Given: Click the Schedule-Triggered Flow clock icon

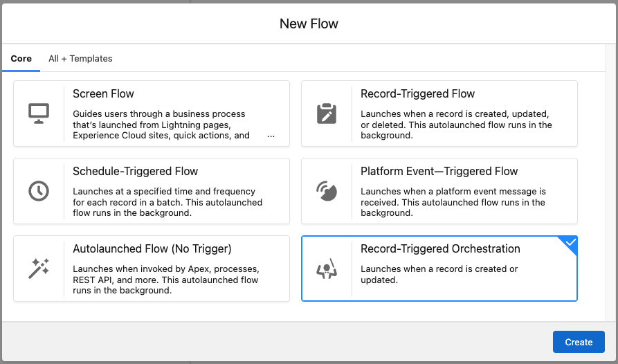Looking at the screenshot, I should point(38,191).
